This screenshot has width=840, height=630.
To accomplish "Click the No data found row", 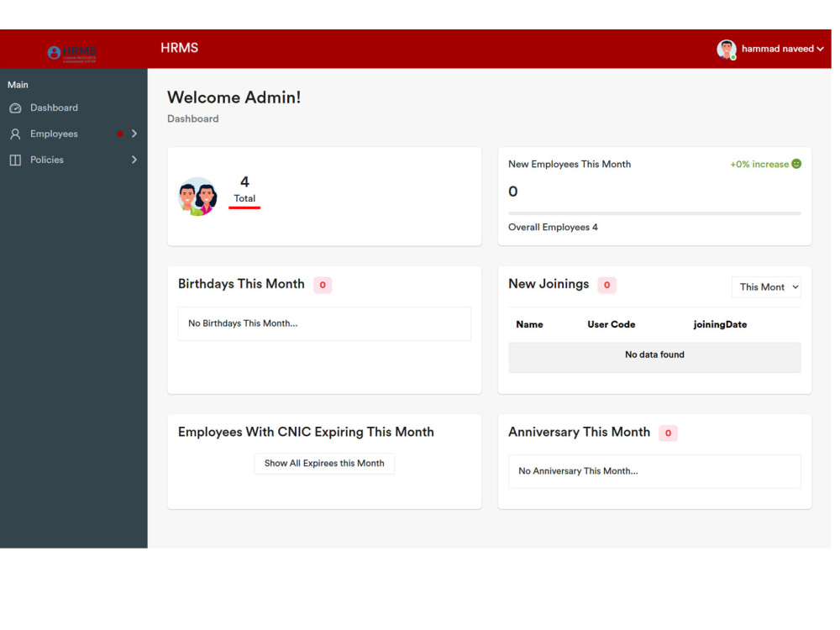I will pos(654,357).
